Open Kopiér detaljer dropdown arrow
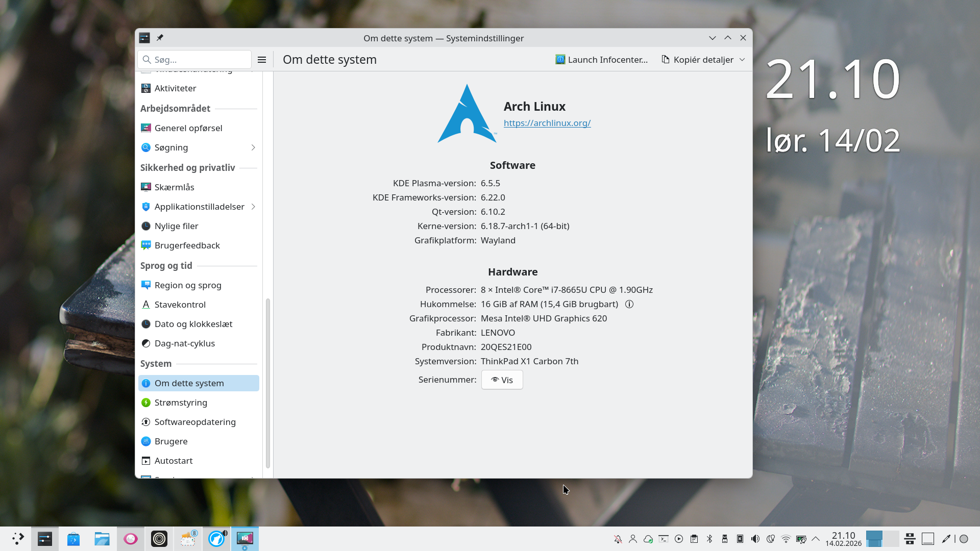 (742, 60)
